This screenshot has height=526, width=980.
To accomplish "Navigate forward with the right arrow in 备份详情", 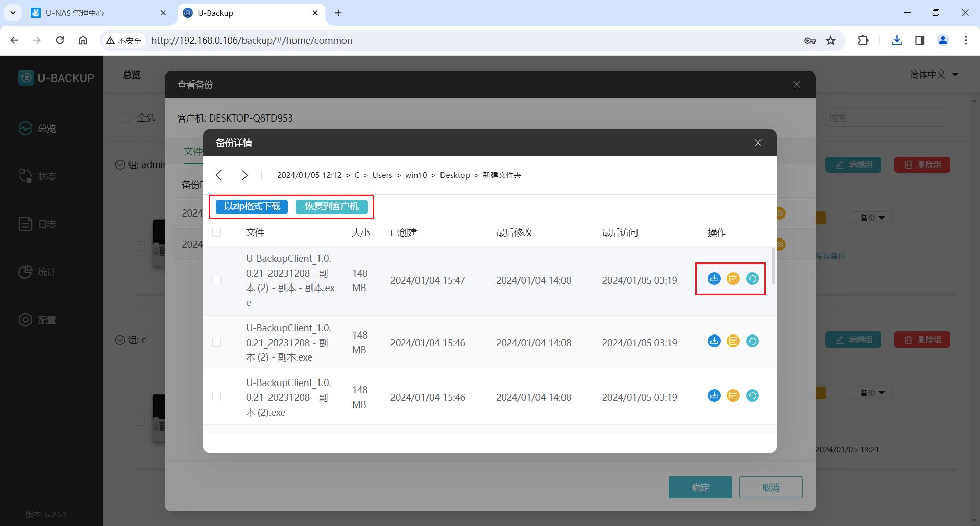I will pos(244,175).
